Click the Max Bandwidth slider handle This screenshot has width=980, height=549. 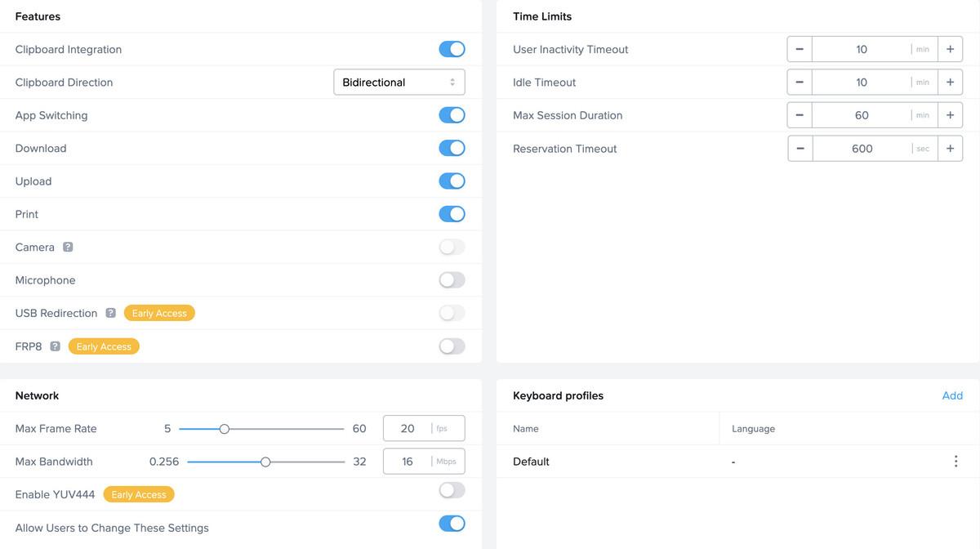(265, 462)
